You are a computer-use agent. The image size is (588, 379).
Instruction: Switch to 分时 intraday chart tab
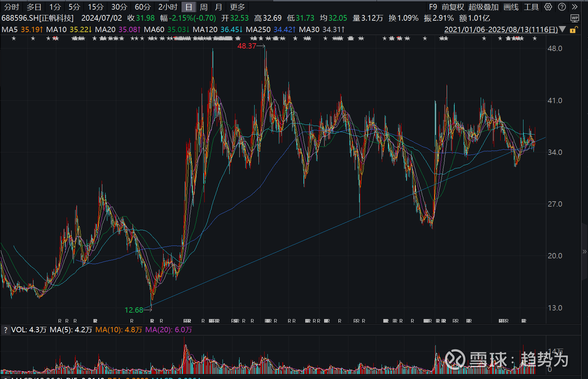pos(12,7)
